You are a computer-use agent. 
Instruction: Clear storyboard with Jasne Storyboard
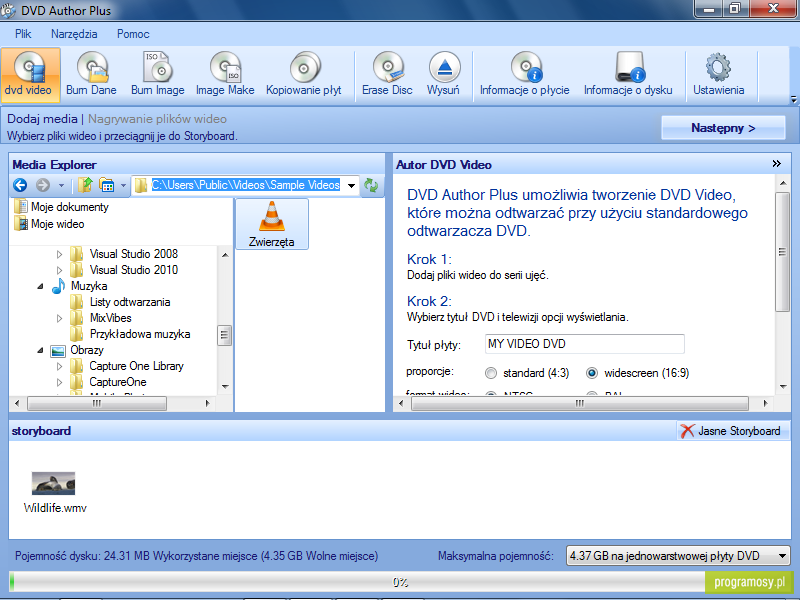tap(731, 431)
